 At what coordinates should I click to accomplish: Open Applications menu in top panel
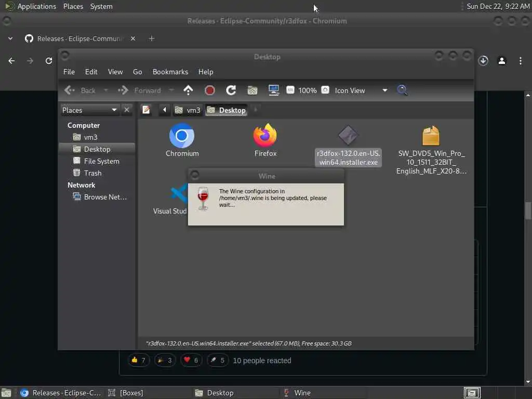(31, 6)
